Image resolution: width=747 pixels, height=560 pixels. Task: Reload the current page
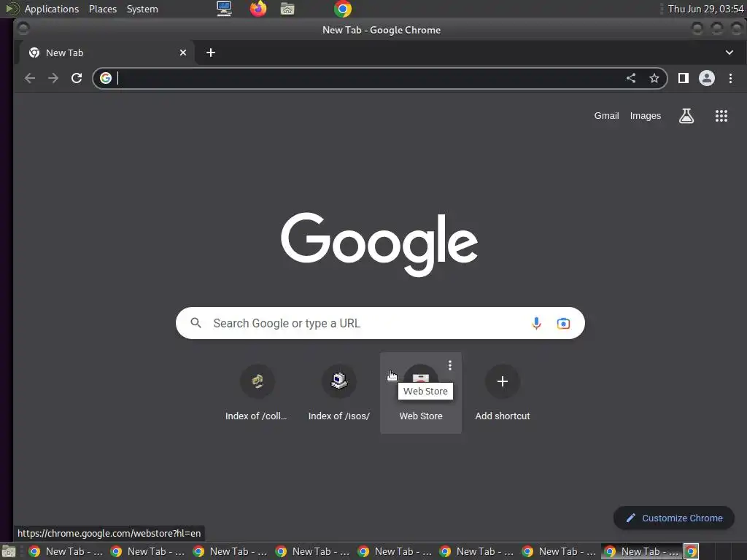[77, 78]
